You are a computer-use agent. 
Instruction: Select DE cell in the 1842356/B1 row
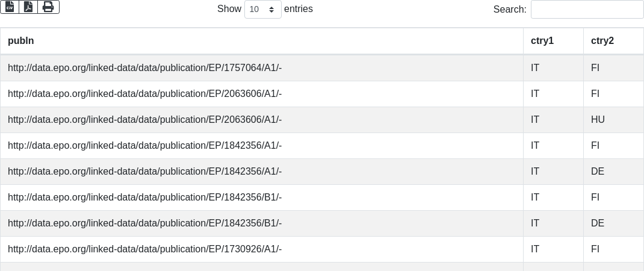[597, 223]
